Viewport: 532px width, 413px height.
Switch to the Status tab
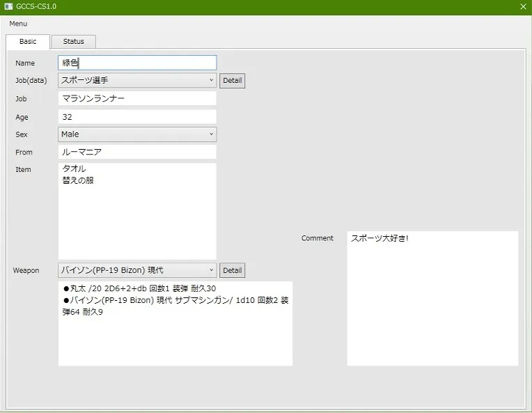coord(73,42)
